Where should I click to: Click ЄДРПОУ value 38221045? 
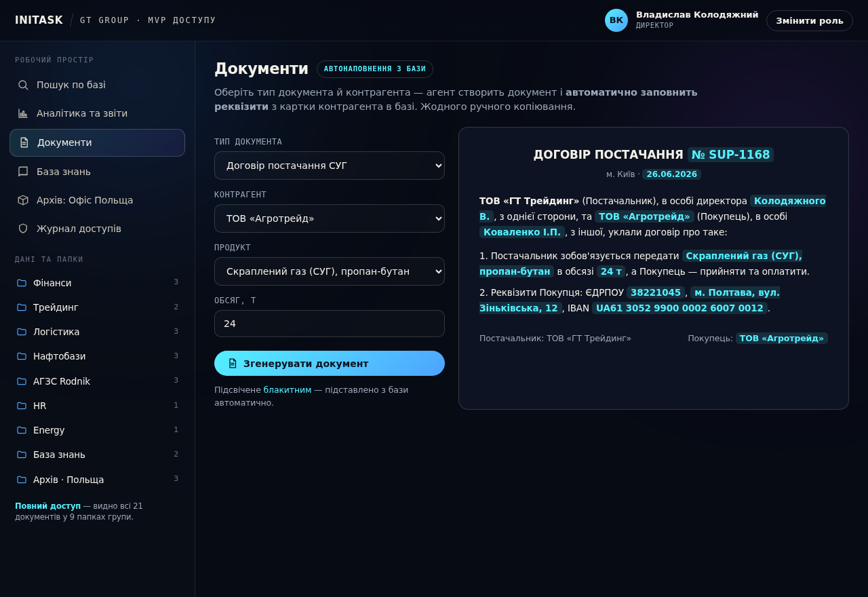(x=656, y=292)
